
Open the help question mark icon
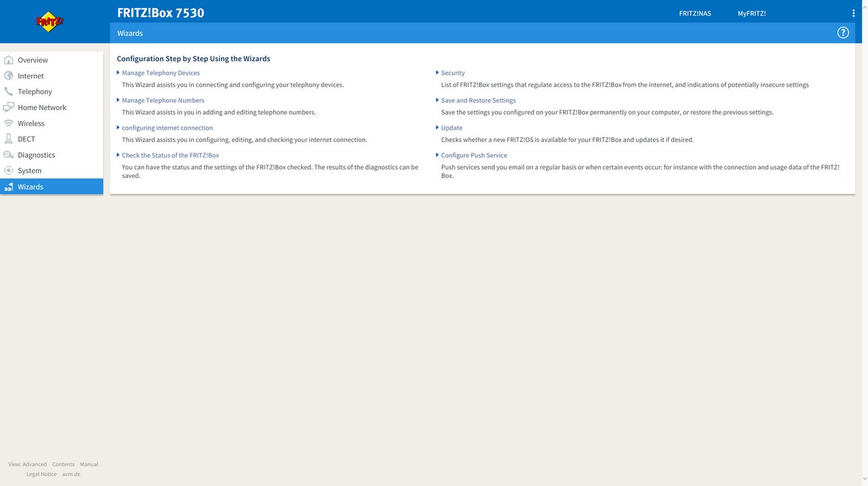843,33
